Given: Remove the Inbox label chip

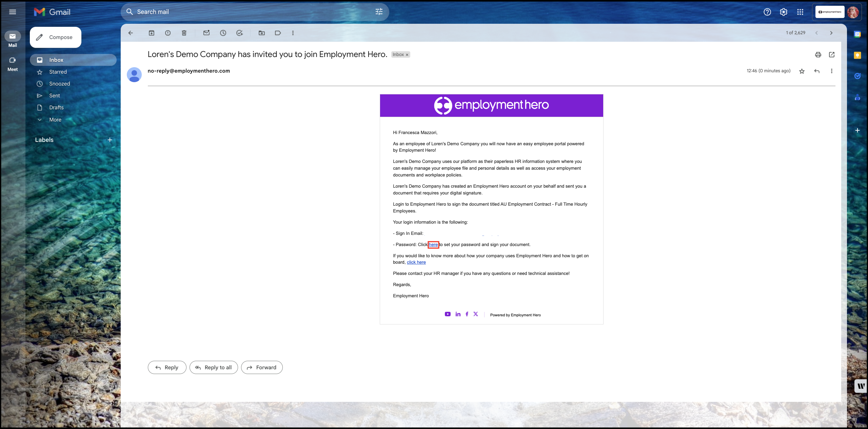Looking at the screenshot, I should (407, 55).
